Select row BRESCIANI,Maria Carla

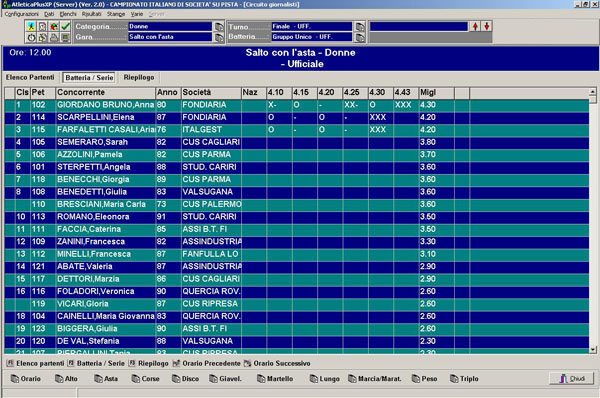[297, 204]
